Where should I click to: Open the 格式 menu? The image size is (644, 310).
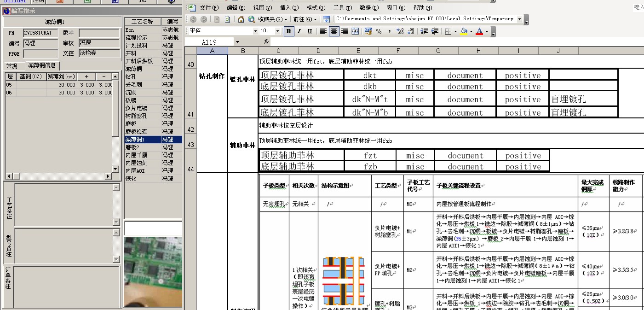tap(316, 8)
